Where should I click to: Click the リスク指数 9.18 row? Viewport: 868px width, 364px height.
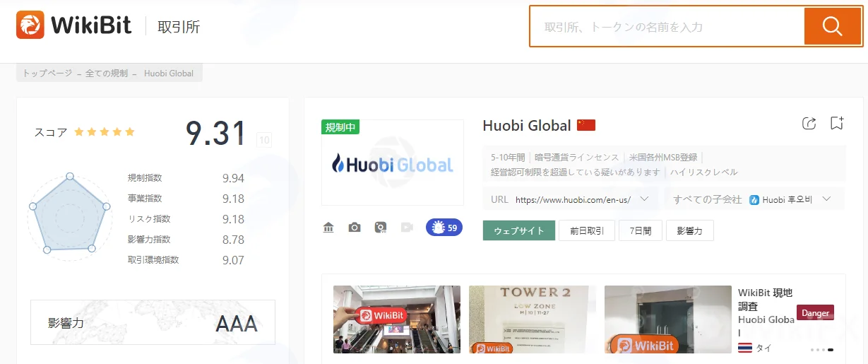(186, 219)
